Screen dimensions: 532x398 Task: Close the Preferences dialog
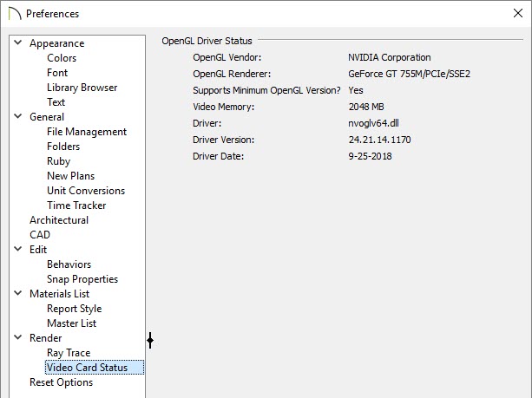518,13
